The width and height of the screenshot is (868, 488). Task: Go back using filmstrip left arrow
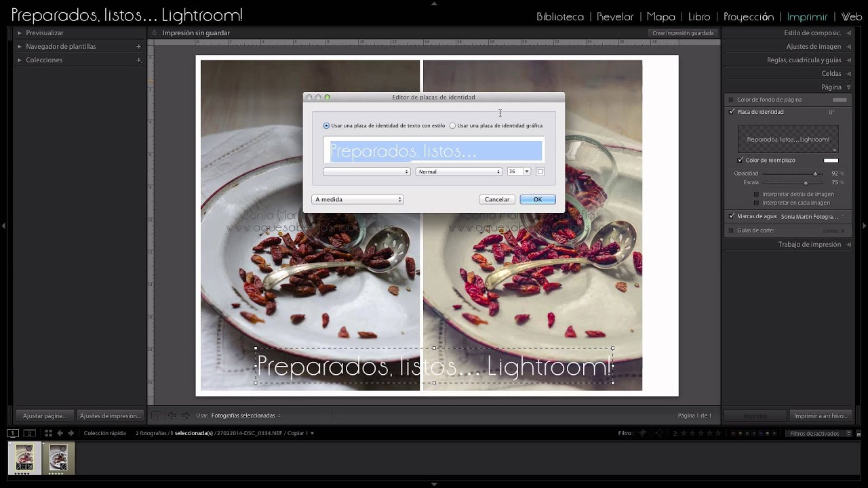click(x=60, y=433)
